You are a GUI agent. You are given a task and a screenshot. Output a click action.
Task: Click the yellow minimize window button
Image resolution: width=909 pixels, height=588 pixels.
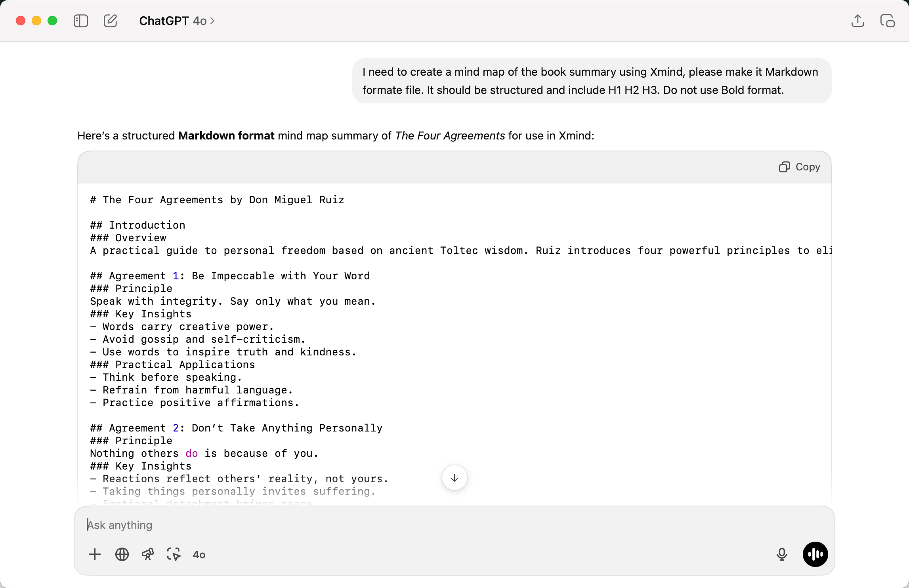[36, 21]
